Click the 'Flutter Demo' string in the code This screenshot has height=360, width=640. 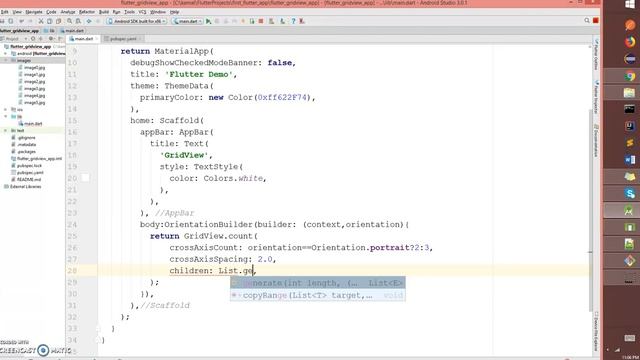[x=199, y=74]
